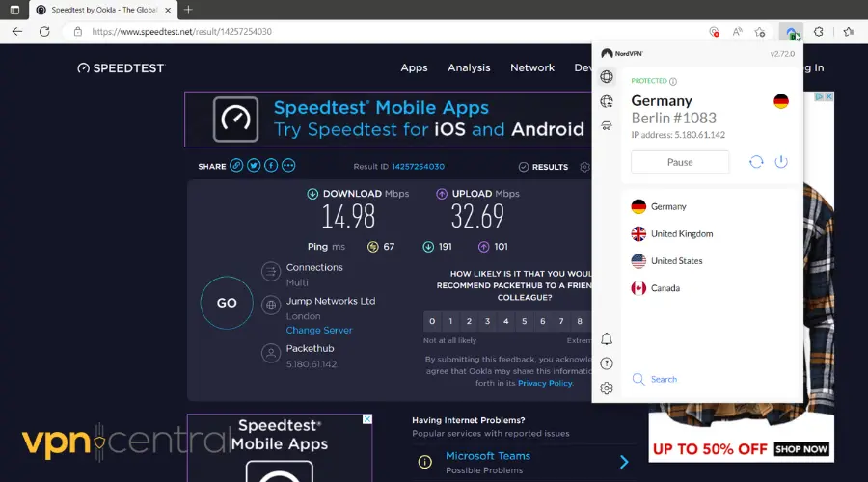Share result on Twitter
This screenshot has height=482, width=868.
(254, 166)
